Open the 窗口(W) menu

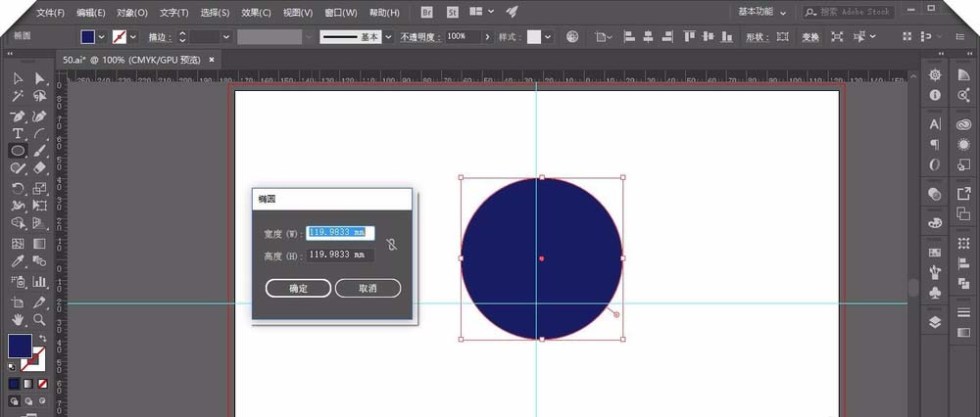click(x=341, y=13)
